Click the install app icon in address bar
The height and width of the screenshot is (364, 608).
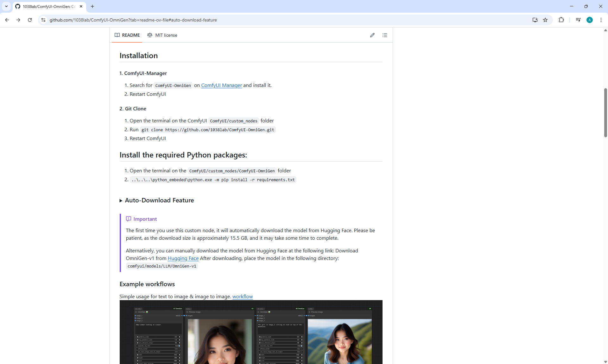(x=535, y=20)
